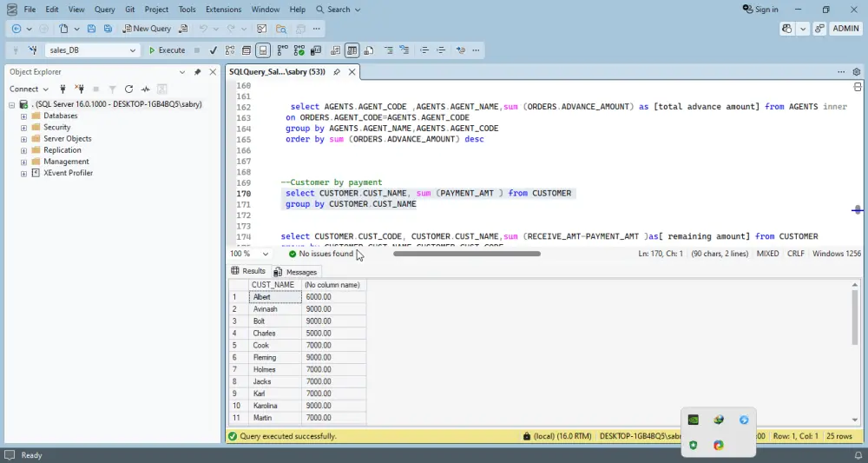This screenshot has height=463, width=868.
Task: Uncomment the selected lines icon
Action: (404, 50)
